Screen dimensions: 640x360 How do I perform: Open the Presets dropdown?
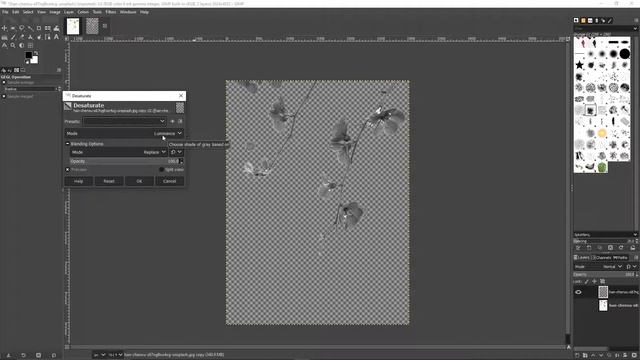coord(124,121)
